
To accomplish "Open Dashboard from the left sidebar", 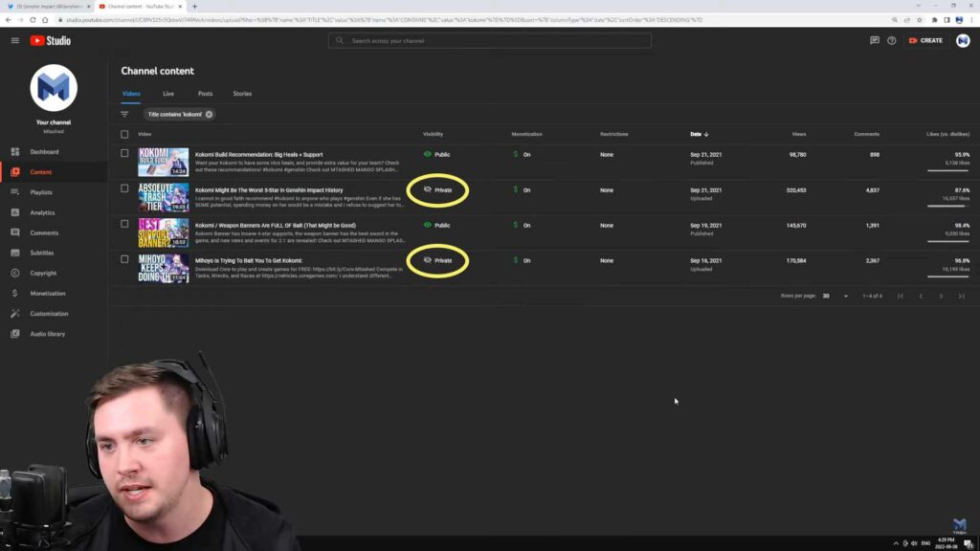I will 43,152.
